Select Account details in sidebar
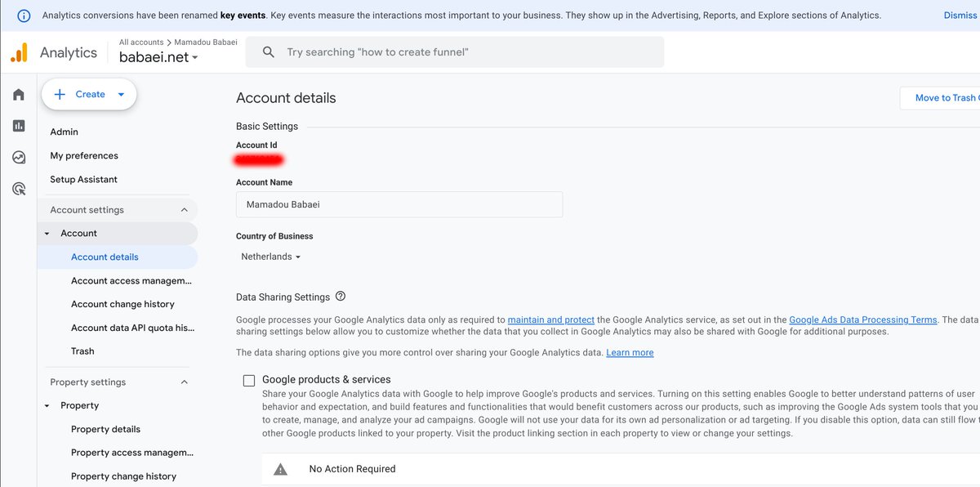The height and width of the screenshot is (487, 980). coord(117,257)
